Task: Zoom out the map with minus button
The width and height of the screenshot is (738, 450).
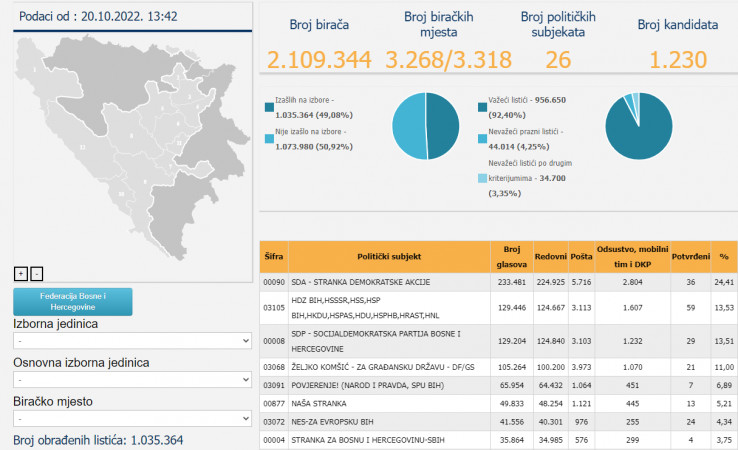Action: (37, 273)
